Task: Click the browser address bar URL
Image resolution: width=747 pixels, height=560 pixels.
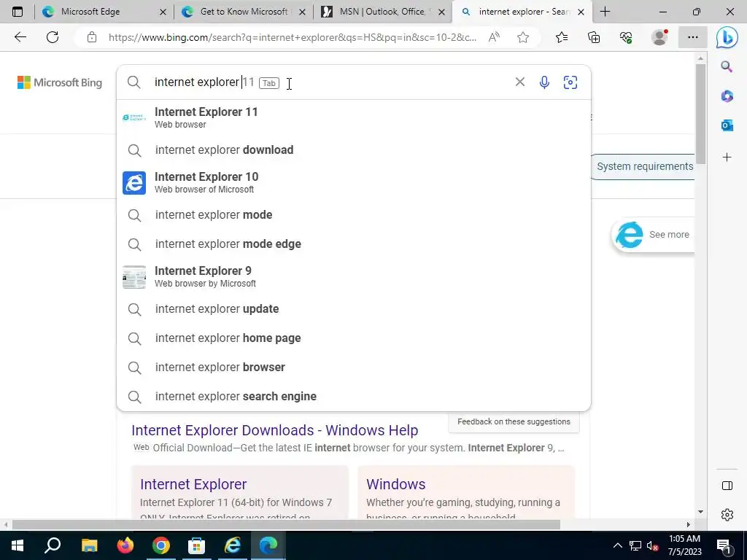Action: pyautogui.click(x=292, y=37)
